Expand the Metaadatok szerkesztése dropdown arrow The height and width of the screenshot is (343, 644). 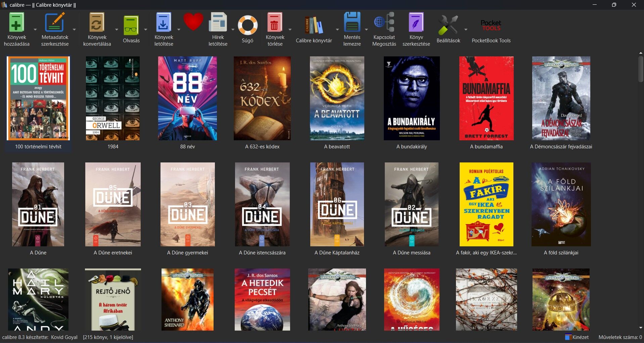[74, 30]
